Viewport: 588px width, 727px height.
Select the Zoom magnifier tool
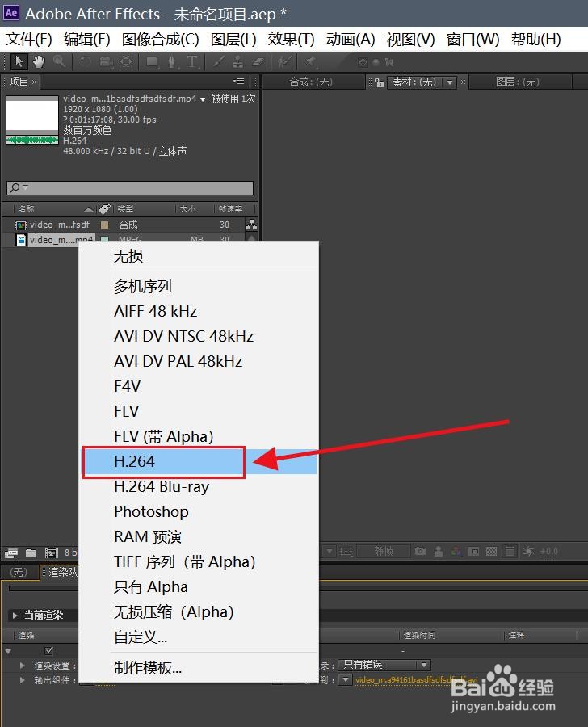(x=59, y=61)
